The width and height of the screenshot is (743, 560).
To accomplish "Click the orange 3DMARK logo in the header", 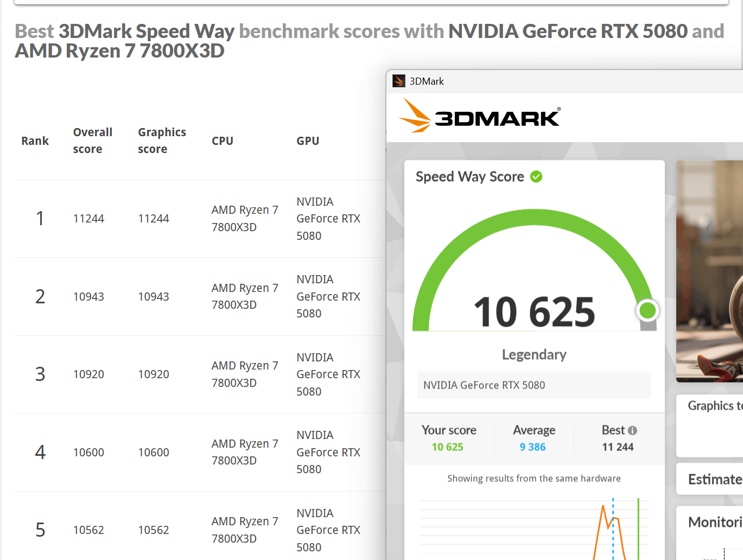I will pos(480,116).
